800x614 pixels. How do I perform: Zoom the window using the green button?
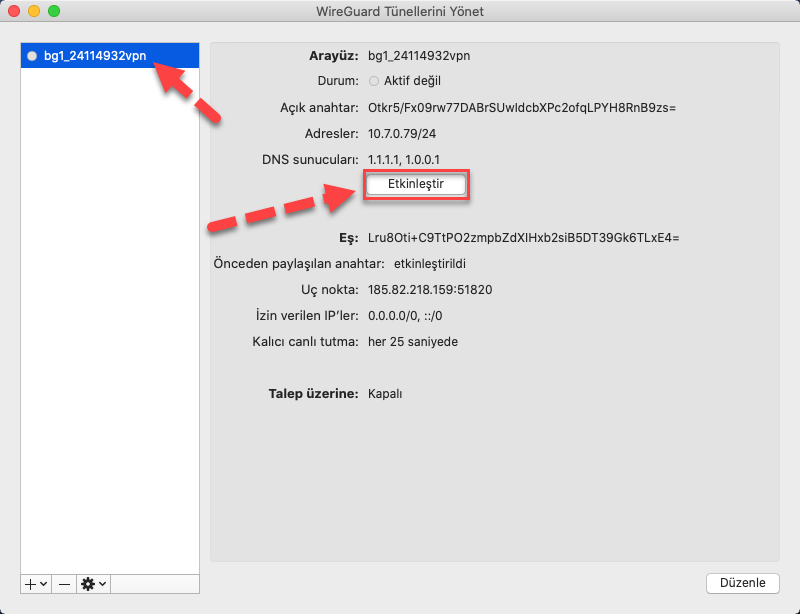pos(54,11)
